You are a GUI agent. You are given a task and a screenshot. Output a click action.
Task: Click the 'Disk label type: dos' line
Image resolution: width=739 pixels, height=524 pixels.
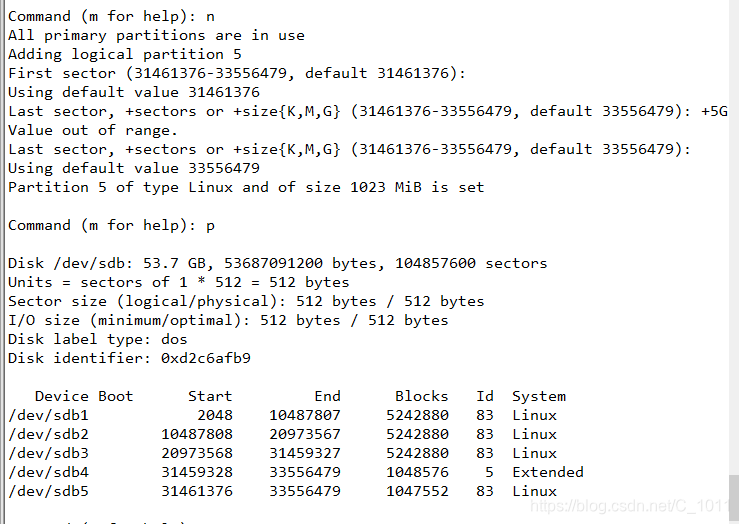tap(98, 339)
